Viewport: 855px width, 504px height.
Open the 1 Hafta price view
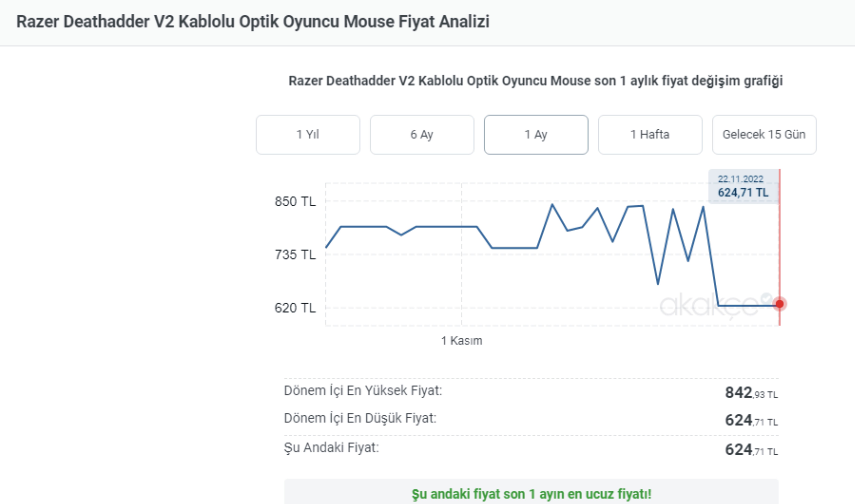coord(650,134)
